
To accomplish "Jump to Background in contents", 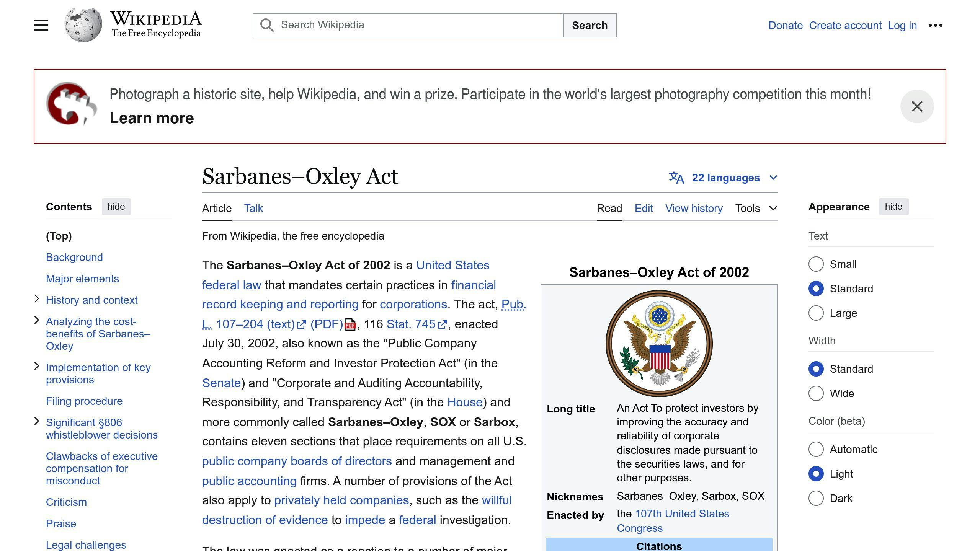I will tap(74, 257).
